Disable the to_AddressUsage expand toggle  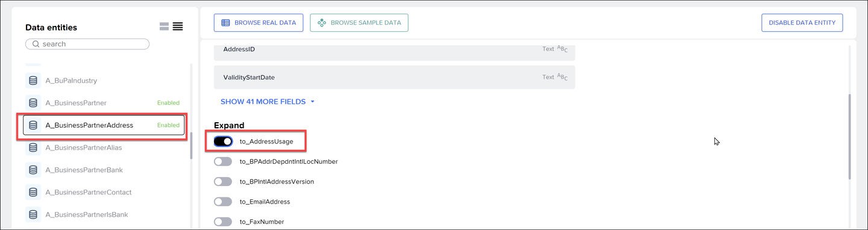coord(223,141)
